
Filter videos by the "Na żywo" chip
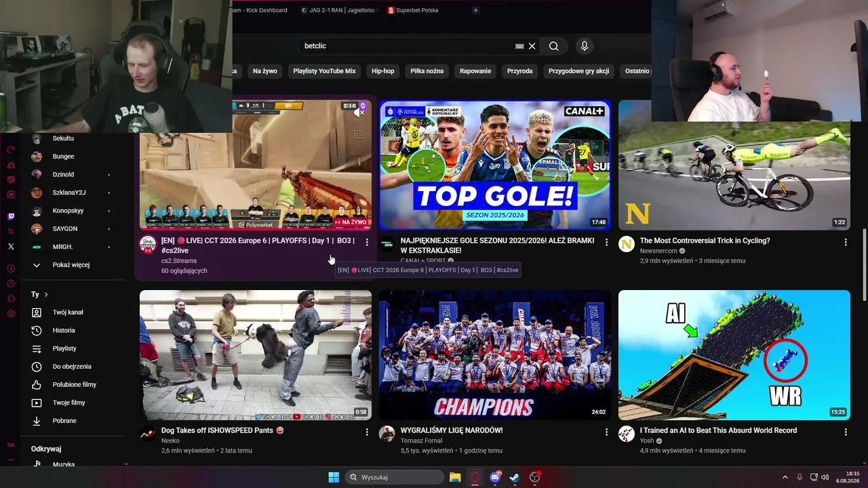(265, 71)
